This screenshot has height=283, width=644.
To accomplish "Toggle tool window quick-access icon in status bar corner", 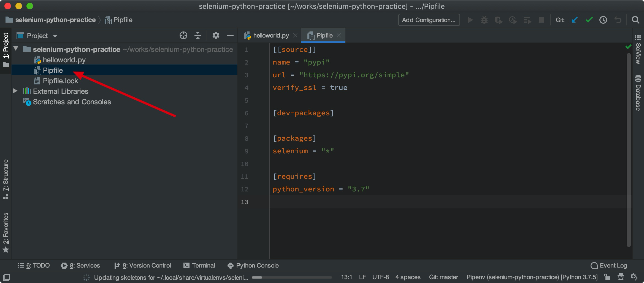I will (x=7, y=277).
